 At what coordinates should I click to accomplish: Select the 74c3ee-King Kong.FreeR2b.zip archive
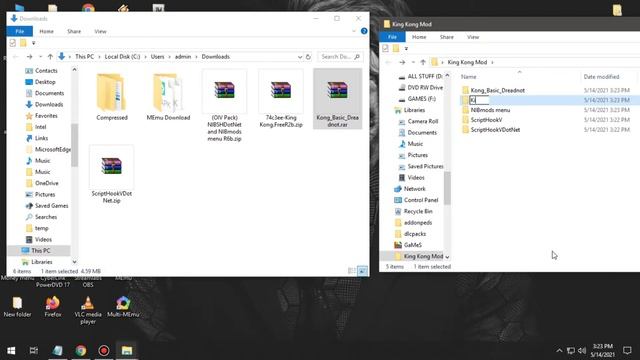pos(281,99)
